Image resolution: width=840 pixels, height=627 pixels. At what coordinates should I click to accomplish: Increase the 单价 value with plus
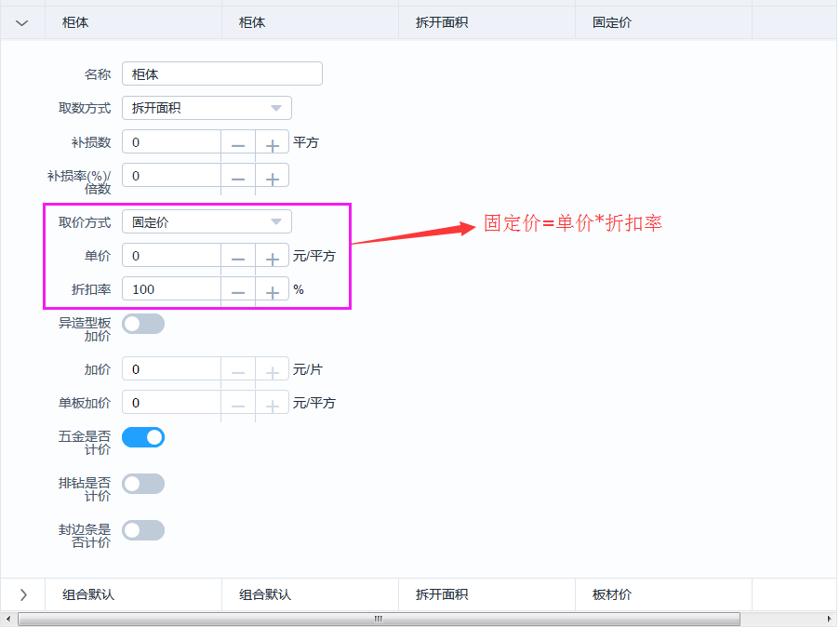click(273, 257)
